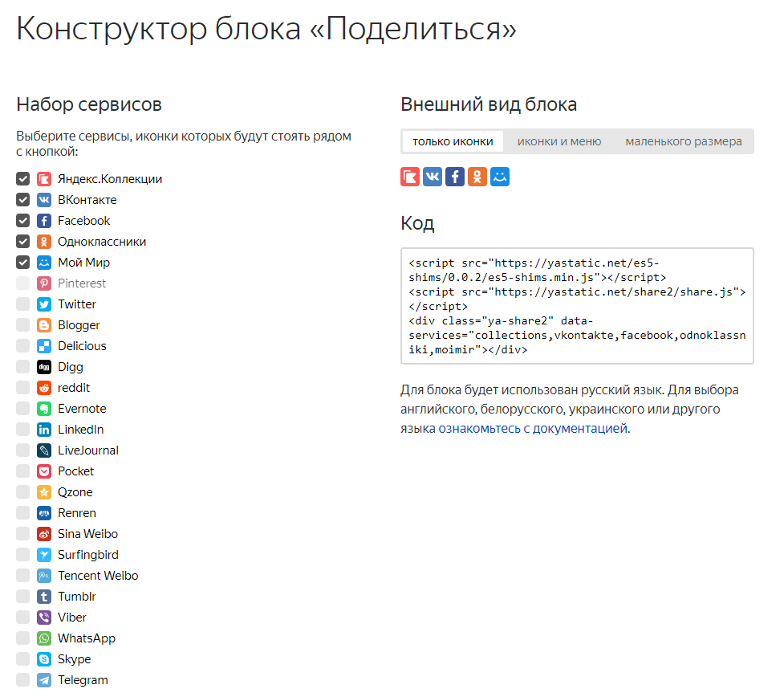Click the Sina Weibo icon

(44, 534)
